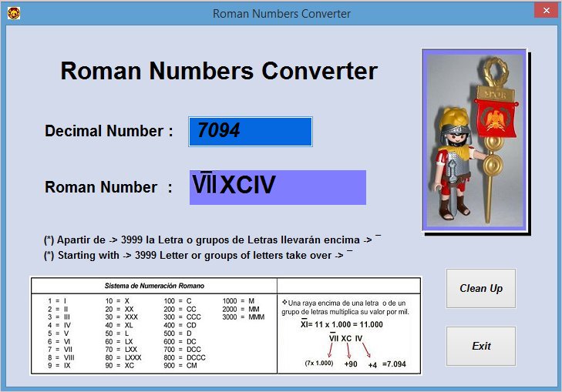The width and height of the screenshot is (562, 392).
Task: Click the Roman Number label
Action: pyautogui.click(x=108, y=187)
